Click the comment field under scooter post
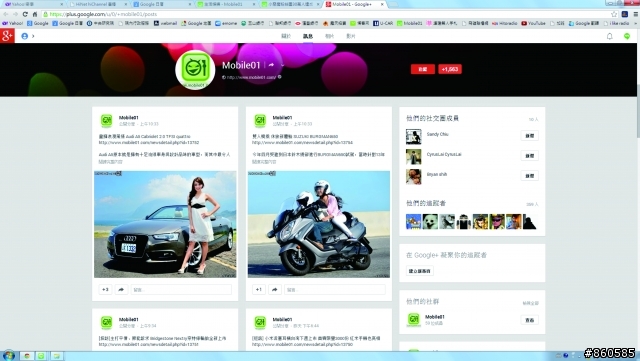The width and height of the screenshot is (640, 361). pyautogui.click(x=335, y=290)
